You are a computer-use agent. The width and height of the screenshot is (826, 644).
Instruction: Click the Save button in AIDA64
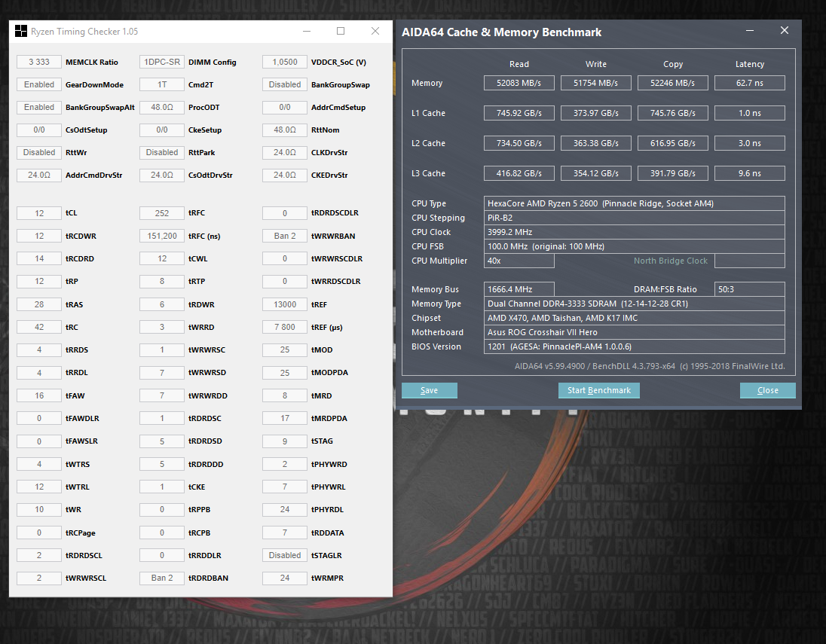pyautogui.click(x=430, y=390)
